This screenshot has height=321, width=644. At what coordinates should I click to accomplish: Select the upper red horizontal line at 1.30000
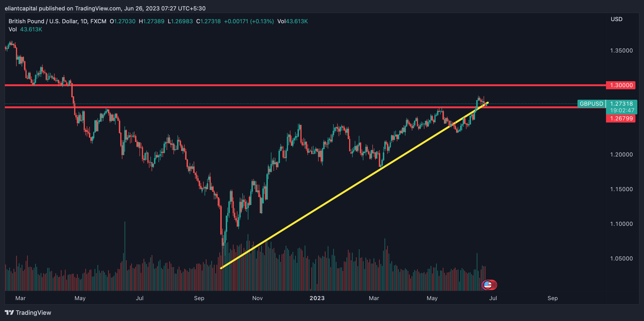pyautogui.click(x=300, y=85)
